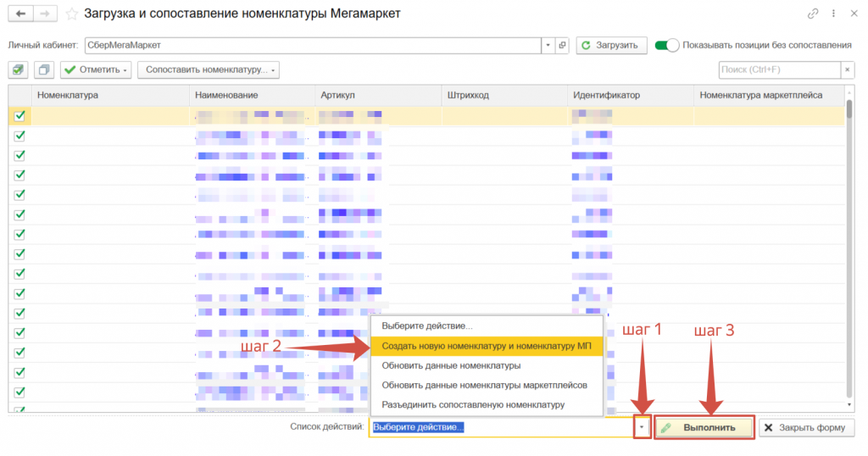Toggle Показывать позиции без сопоставления switch
The height and width of the screenshot is (456, 868).
pyautogui.click(x=667, y=45)
